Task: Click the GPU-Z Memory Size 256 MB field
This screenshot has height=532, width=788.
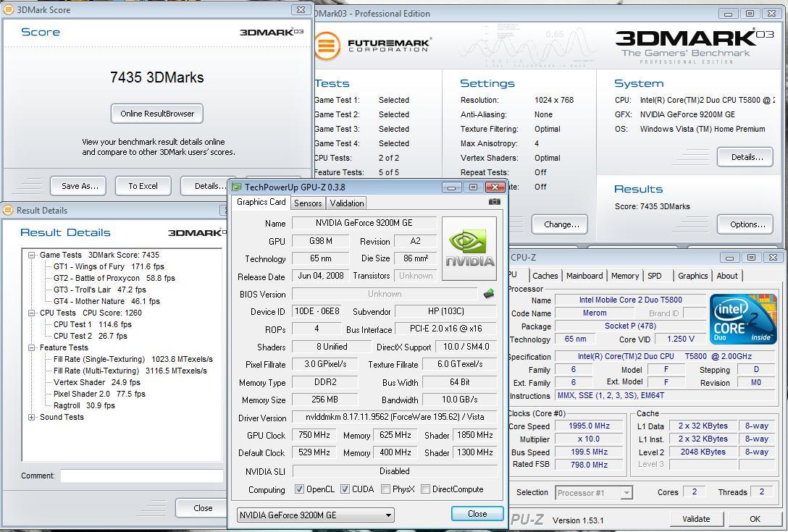Action: click(x=324, y=400)
